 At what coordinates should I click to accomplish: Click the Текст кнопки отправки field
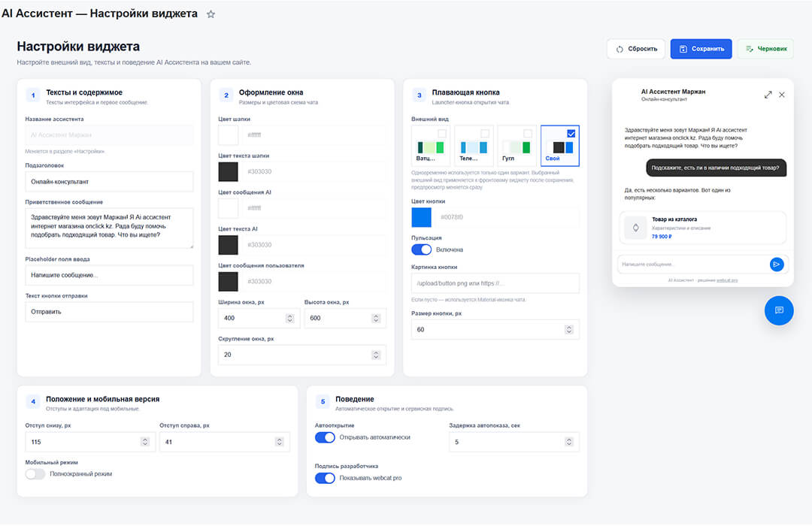click(109, 312)
